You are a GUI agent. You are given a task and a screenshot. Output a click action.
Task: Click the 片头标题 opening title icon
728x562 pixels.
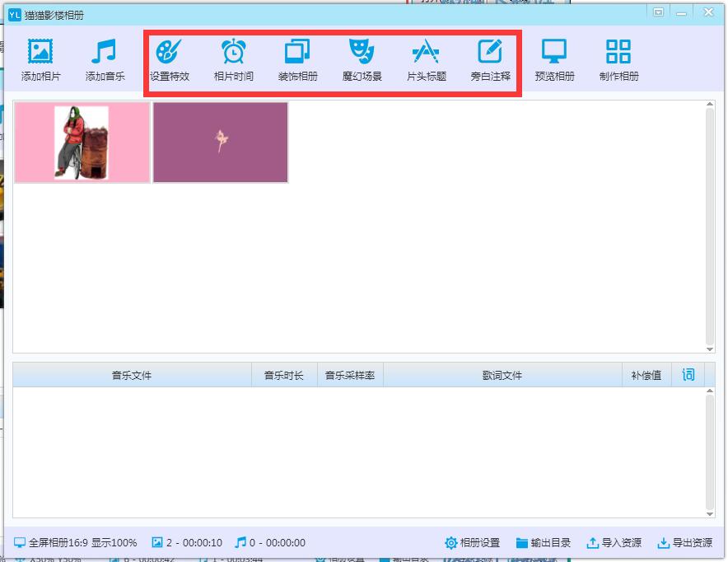click(426, 53)
